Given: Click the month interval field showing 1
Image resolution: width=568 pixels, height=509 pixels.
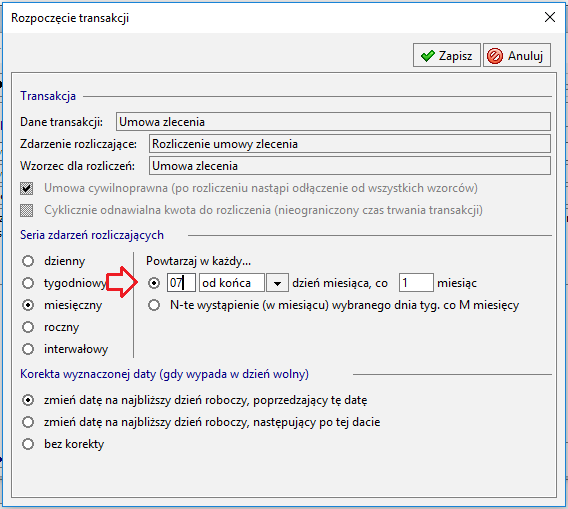Looking at the screenshot, I should (416, 283).
